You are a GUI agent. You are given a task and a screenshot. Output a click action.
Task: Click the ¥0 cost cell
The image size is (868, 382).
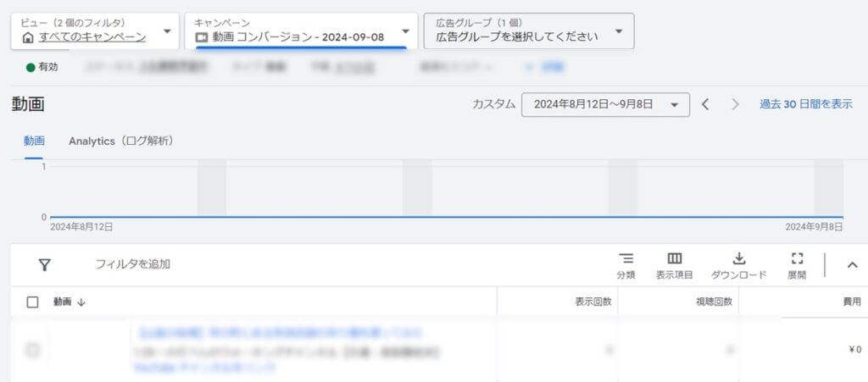[x=855, y=349]
